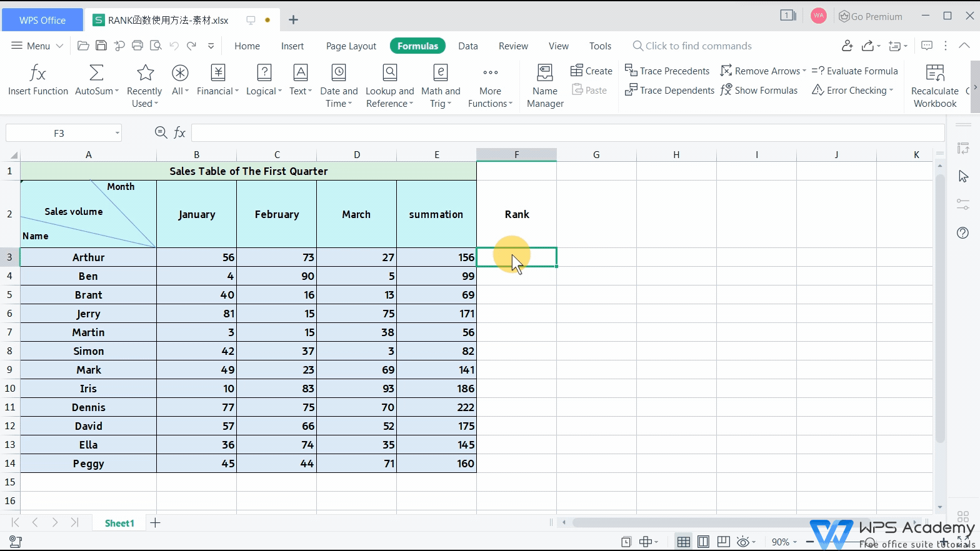Open the Review tab
The width and height of the screenshot is (980, 551).
click(513, 46)
